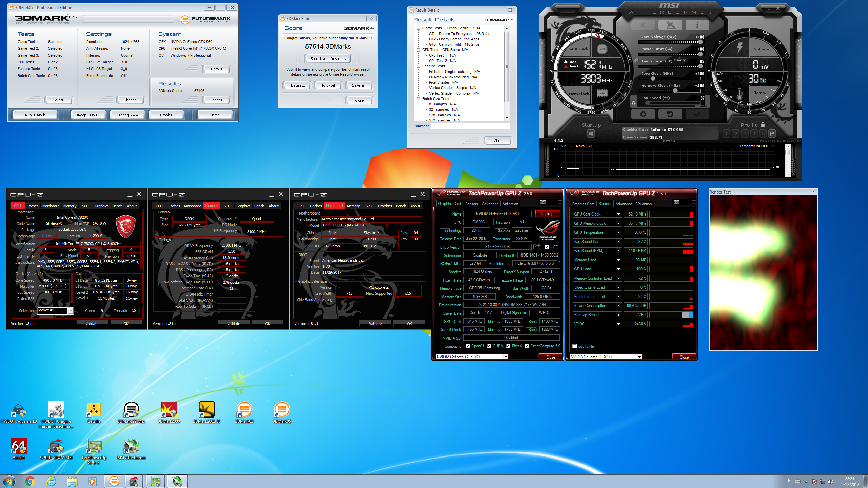Select Afterburner profile slot 1

(726, 134)
